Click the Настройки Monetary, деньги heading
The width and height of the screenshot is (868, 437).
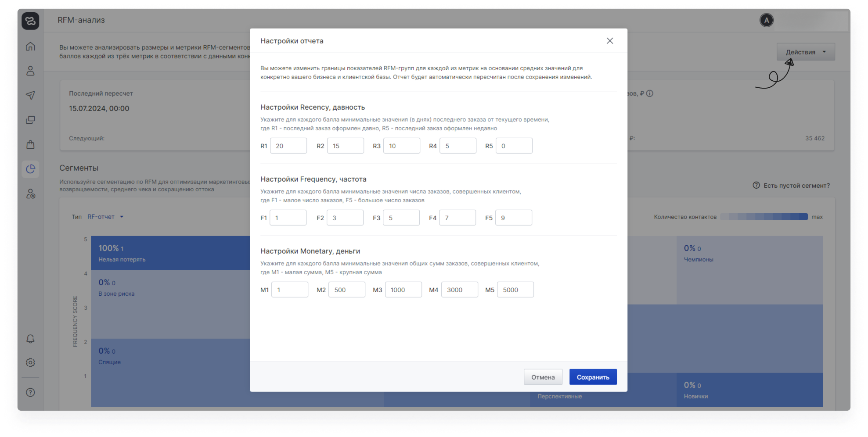pyautogui.click(x=310, y=251)
